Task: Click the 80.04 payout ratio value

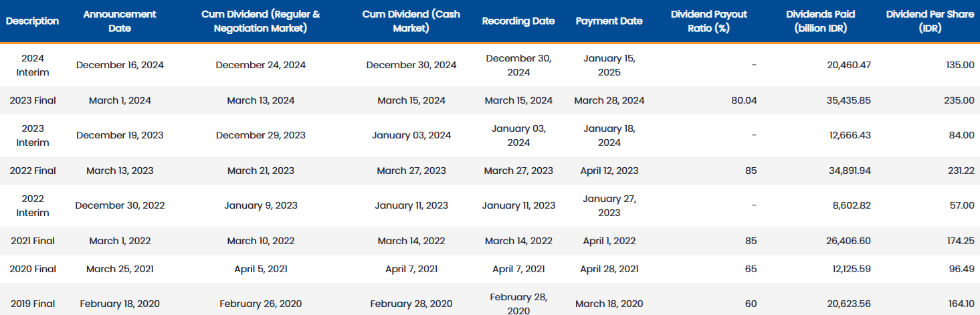Action: pos(745,100)
